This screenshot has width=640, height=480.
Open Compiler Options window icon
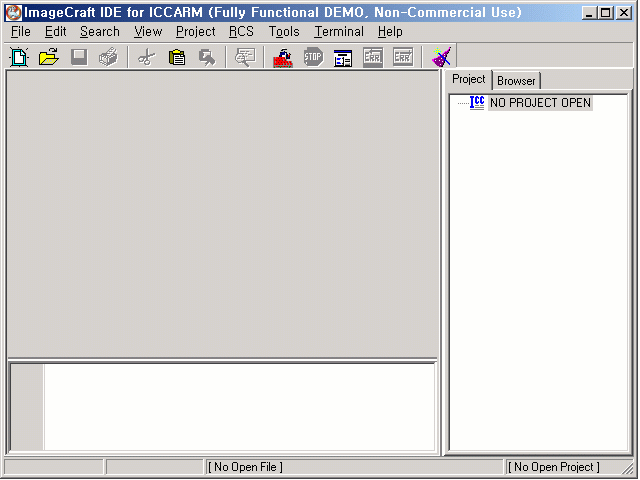pyautogui.click(x=343, y=58)
